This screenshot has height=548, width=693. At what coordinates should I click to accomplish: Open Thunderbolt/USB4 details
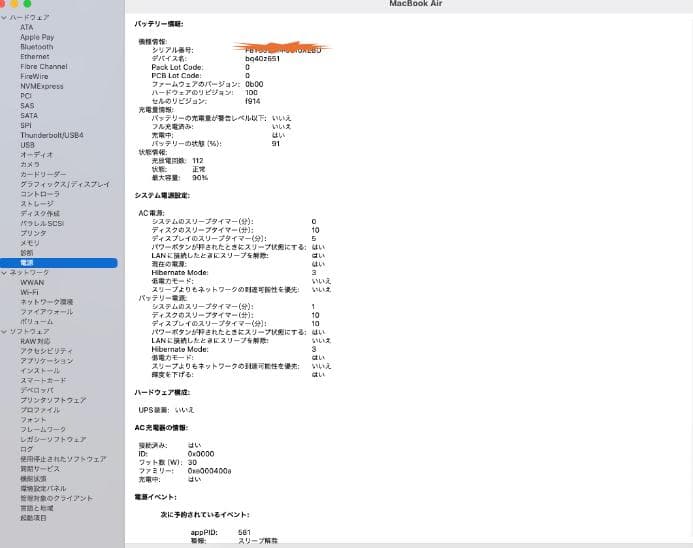click(x=52, y=135)
